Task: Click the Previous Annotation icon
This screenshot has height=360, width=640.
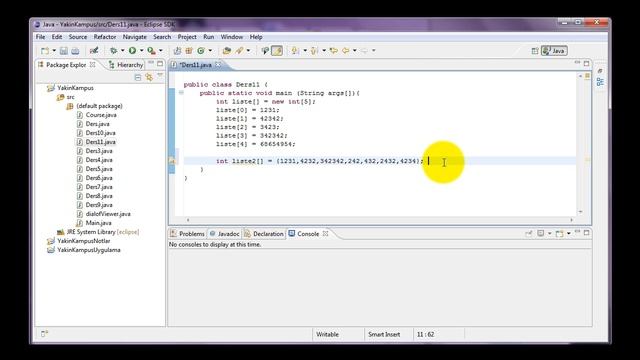Action: point(314,51)
